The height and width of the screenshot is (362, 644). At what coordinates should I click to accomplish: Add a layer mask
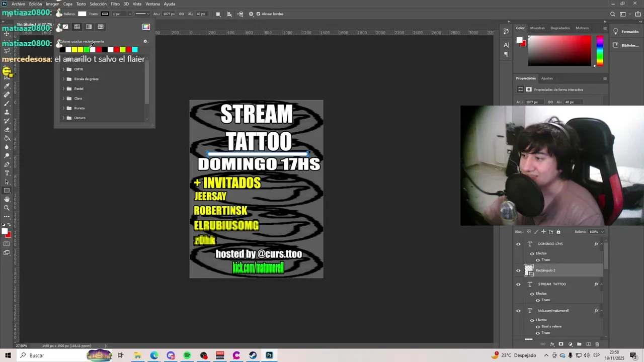(x=561, y=344)
